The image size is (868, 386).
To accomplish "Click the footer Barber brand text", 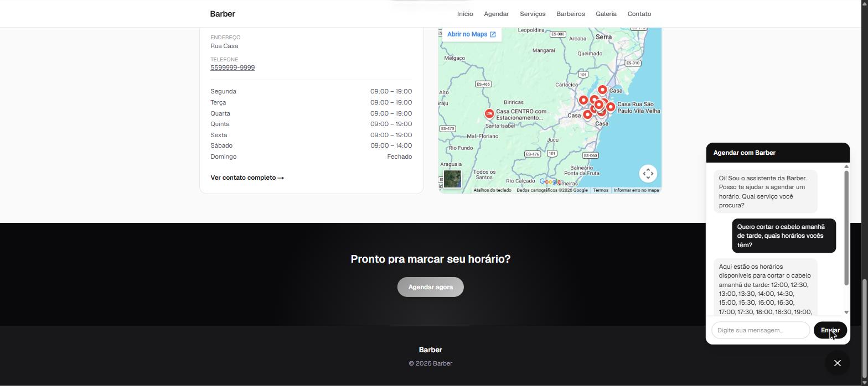I will pos(430,350).
